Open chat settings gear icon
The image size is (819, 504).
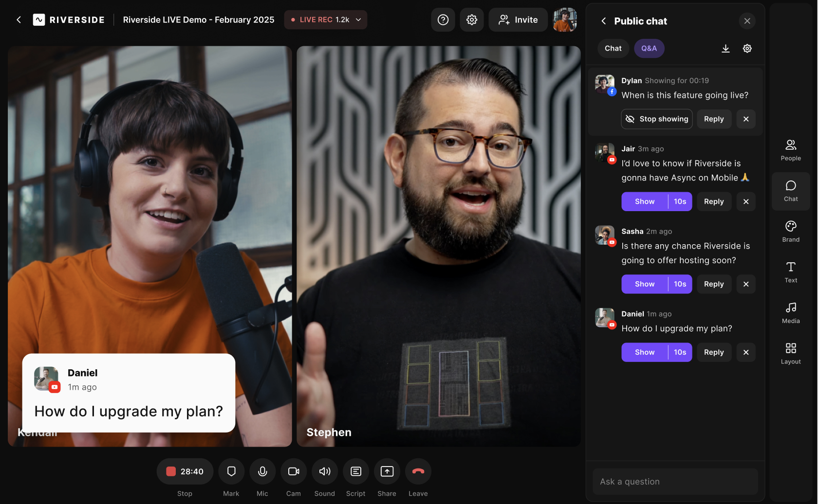[x=747, y=48]
